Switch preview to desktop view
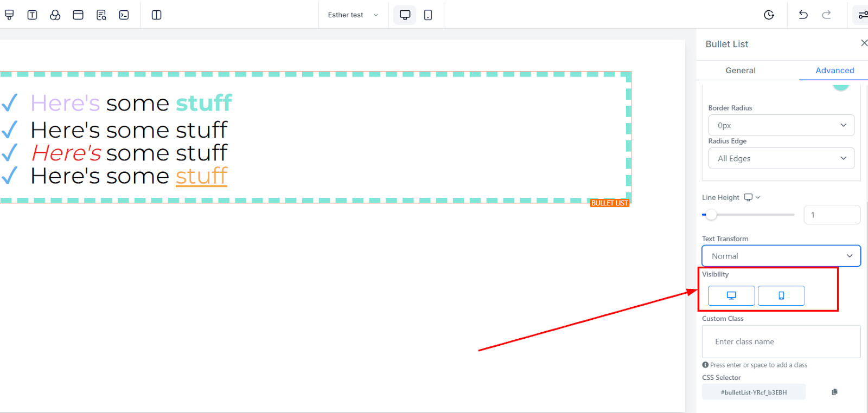The height and width of the screenshot is (413, 868). pyautogui.click(x=405, y=15)
